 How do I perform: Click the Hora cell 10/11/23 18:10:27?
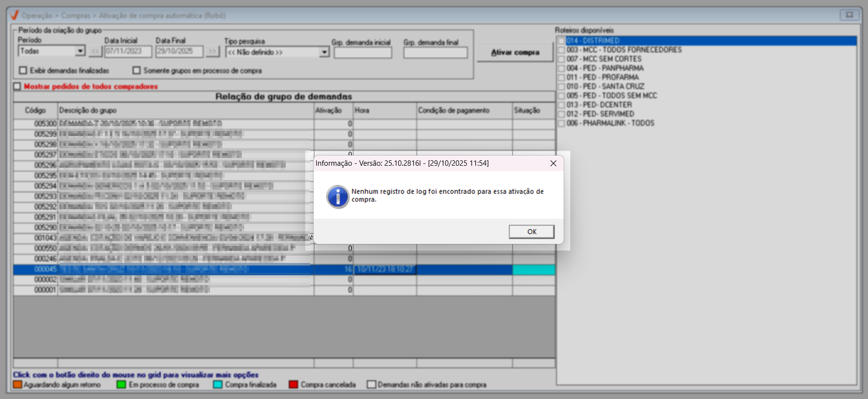point(385,269)
